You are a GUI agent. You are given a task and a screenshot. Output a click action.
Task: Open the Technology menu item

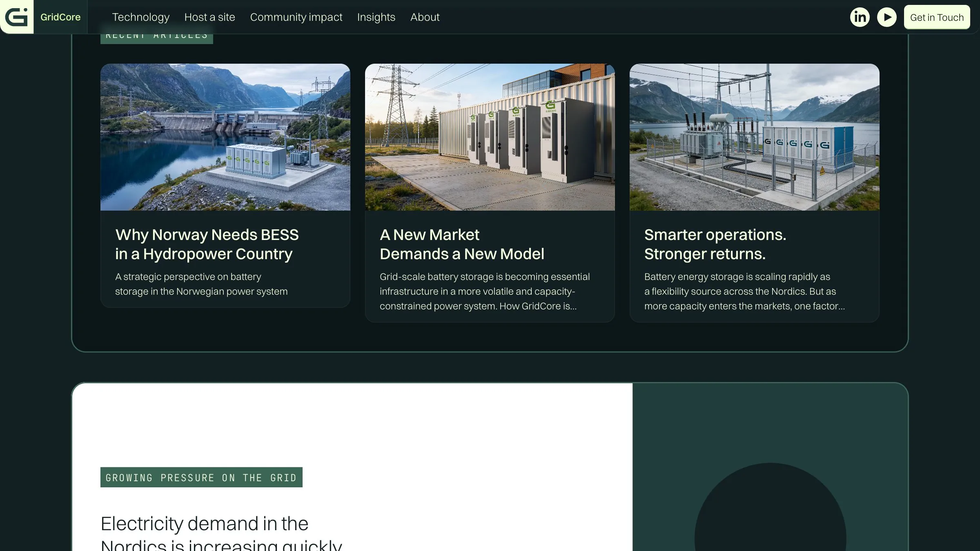141,17
